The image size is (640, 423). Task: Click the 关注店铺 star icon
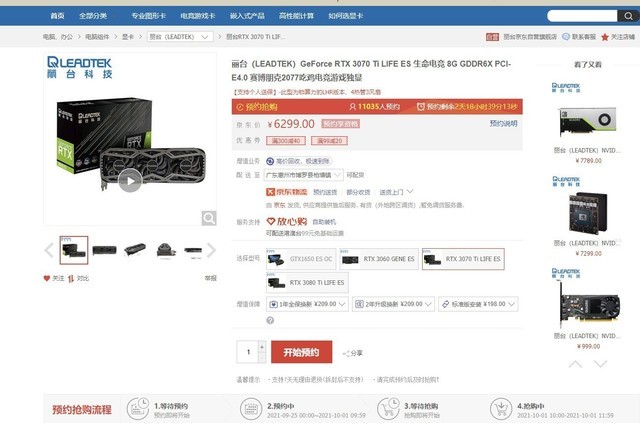coord(604,37)
